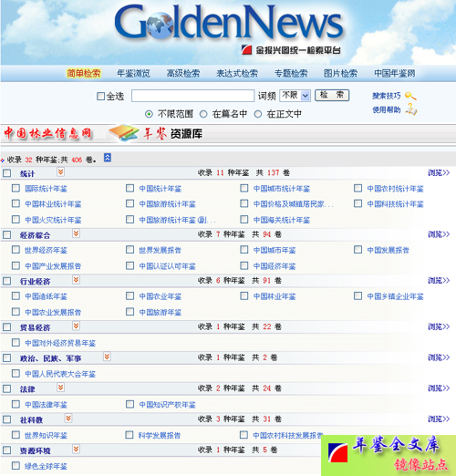456x476 pixels.
Task: Open 科学发展报告 link
Action: (x=160, y=435)
